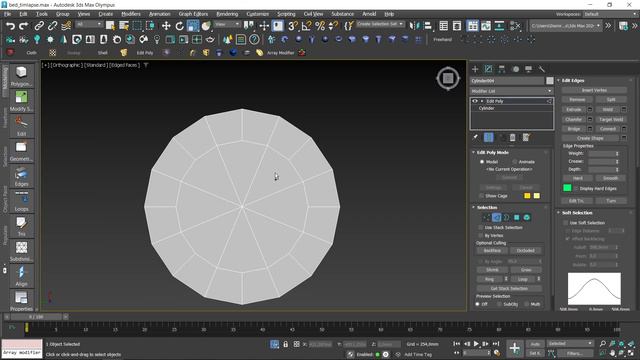Click Remove modifier trash icon

coord(513,138)
